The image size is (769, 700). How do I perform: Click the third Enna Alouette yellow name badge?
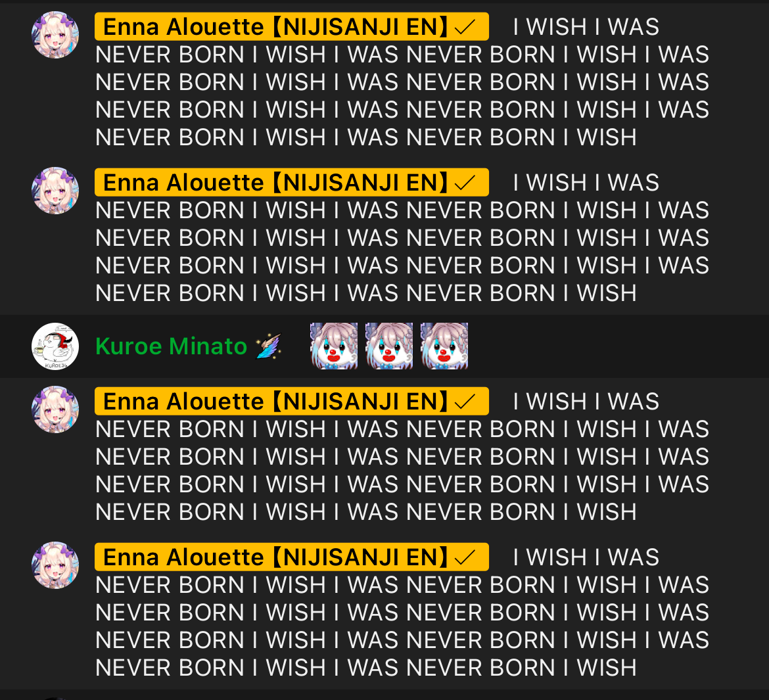click(x=292, y=401)
